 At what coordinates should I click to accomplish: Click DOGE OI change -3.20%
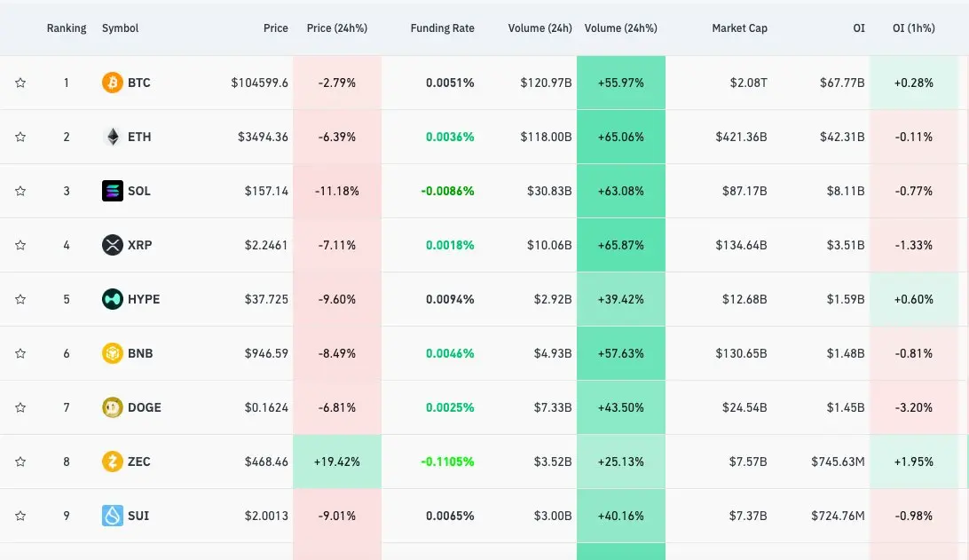914,407
